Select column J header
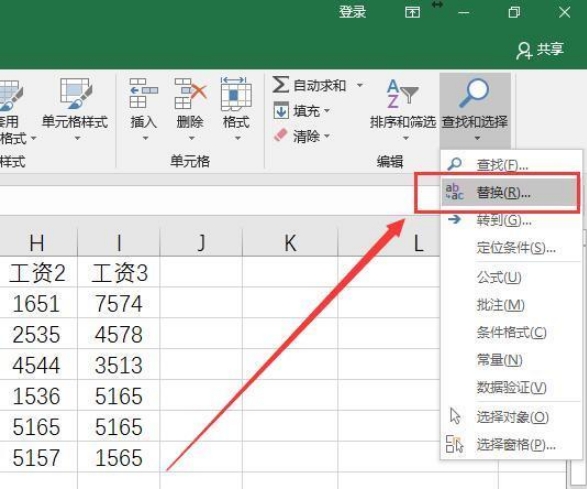This screenshot has height=490, width=587. pos(201,243)
